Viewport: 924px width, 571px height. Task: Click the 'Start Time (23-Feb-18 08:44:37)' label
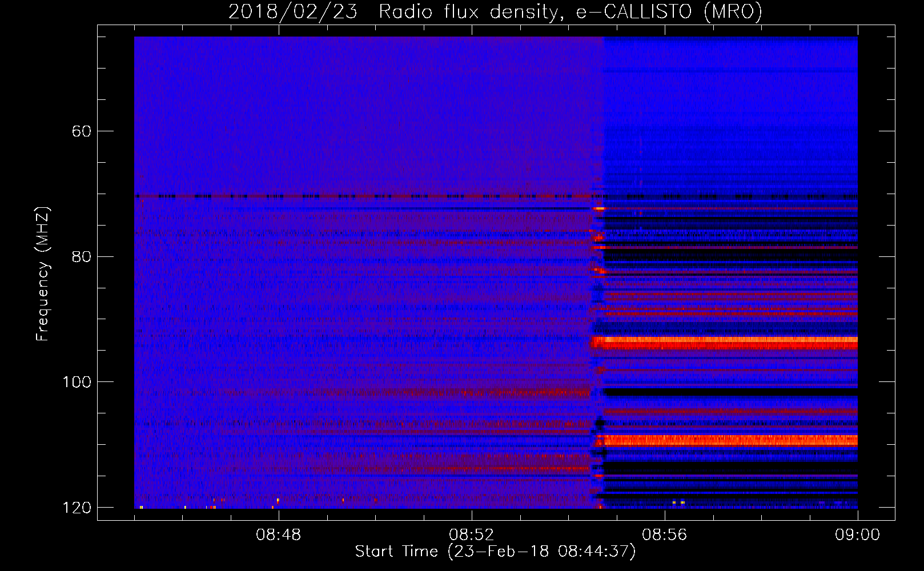[x=495, y=552]
